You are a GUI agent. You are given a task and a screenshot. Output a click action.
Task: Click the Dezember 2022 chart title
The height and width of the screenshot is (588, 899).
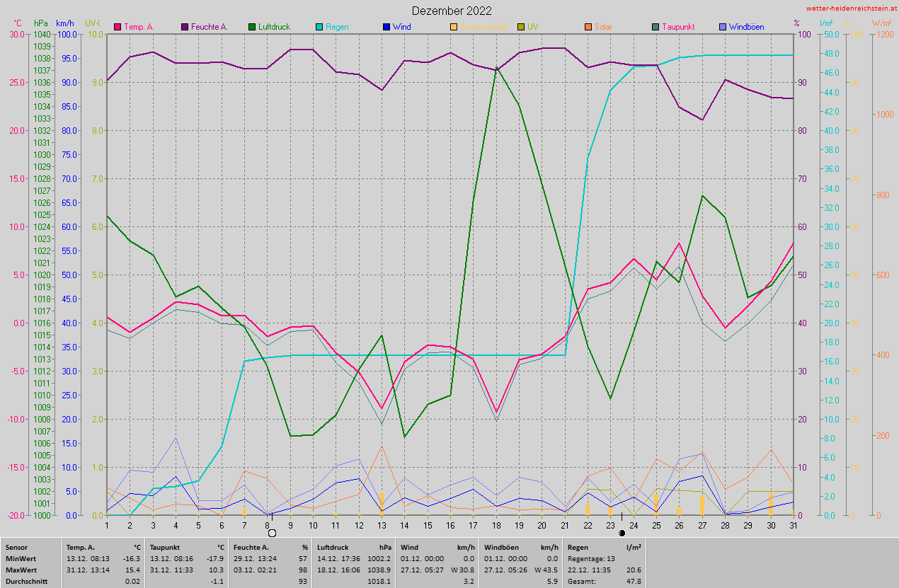coord(452,11)
